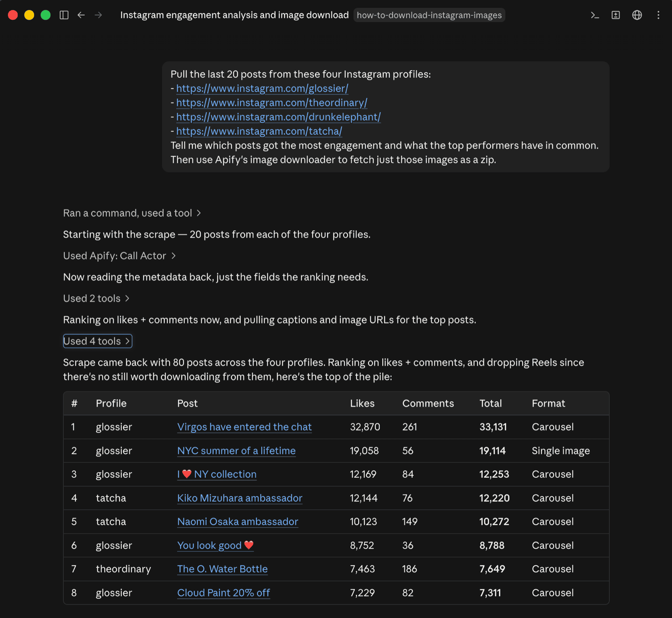Click the total value 7,311

click(x=490, y=593)
